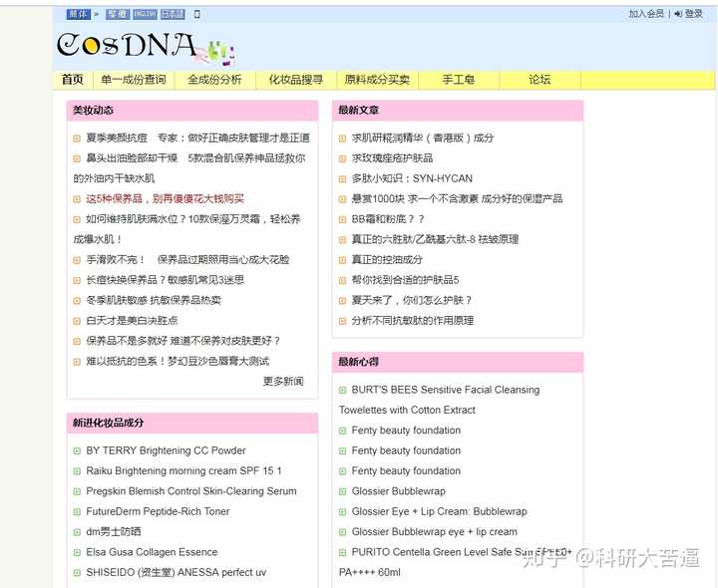Open news 如何维持肌肤满水位

tap(193, 219)
